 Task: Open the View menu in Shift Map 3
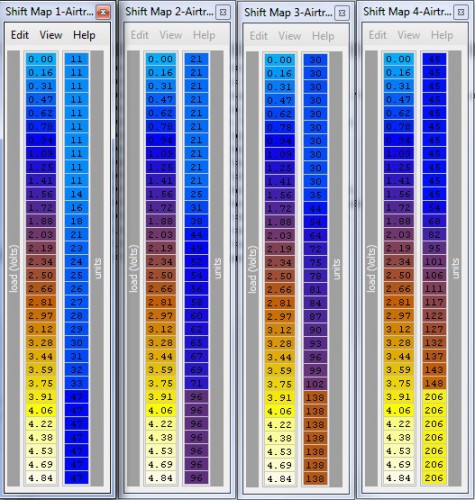pos(289,36)
